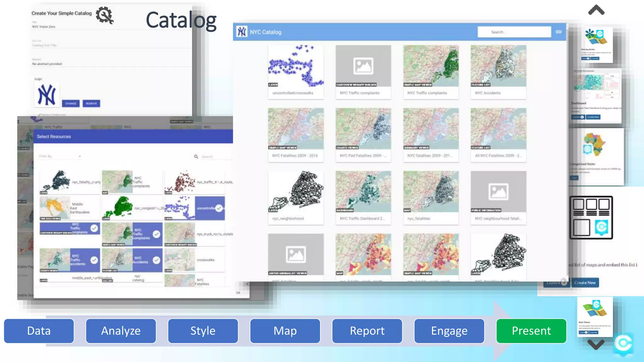
Task: Click the CHANGE logo button
Action: click(71, 103)
